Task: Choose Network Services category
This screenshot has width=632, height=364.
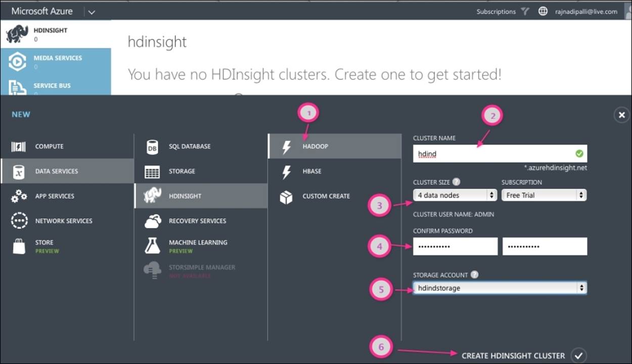Action: point(67,221)
